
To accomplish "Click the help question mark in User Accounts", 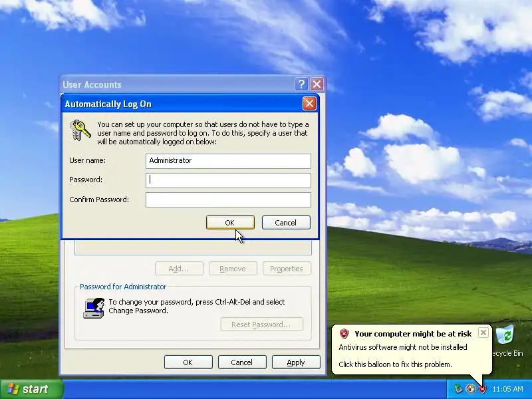I will pos(301,84).
